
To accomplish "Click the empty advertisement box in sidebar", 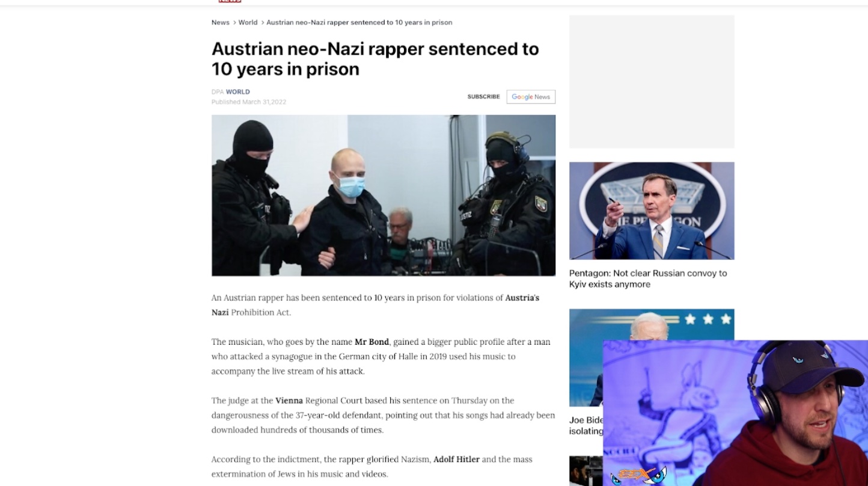I will click(x=652, y=82).
